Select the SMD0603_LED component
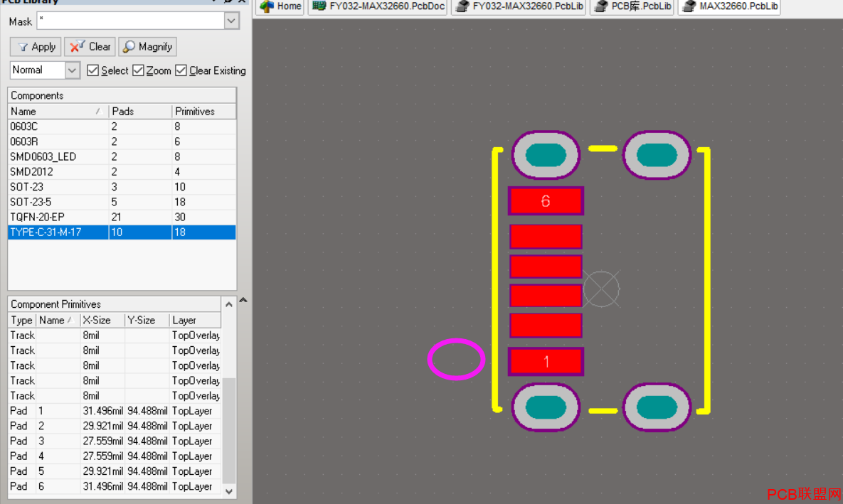The width and height of the screenshot is (843, 504). point(122,156)
